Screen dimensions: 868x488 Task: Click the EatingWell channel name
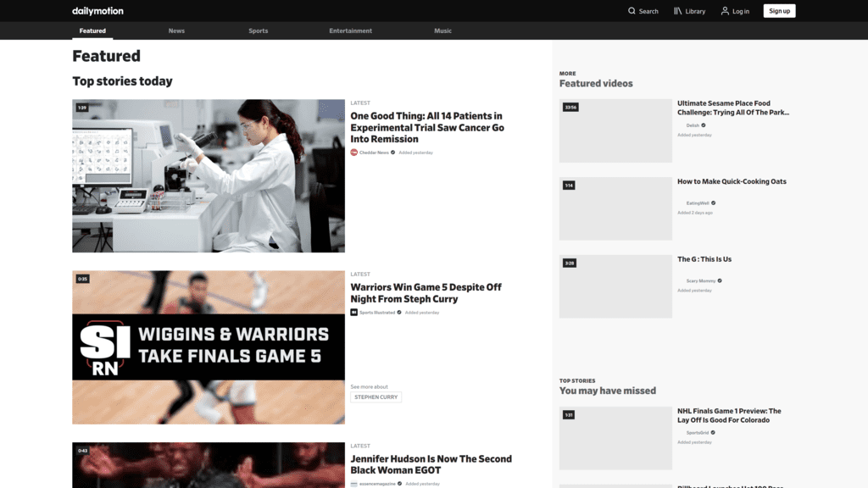click(698, 203)
